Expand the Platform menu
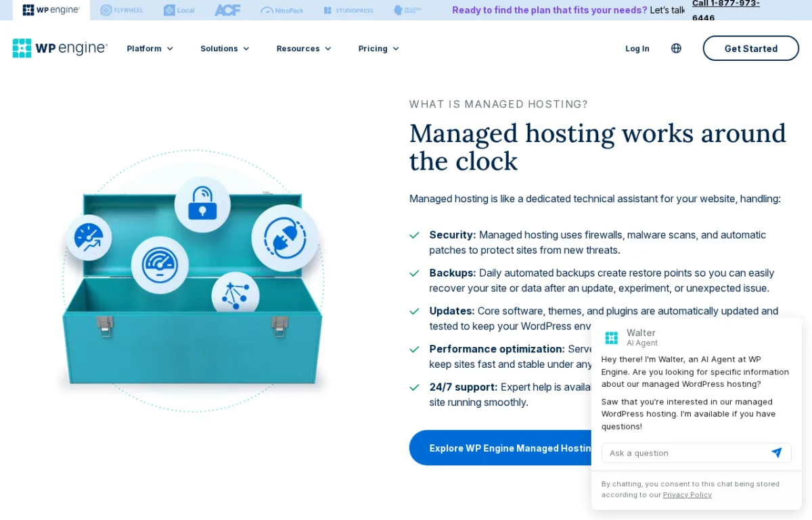Image resolution: width=812 pixels, height=520 pixels. [150, 49]
